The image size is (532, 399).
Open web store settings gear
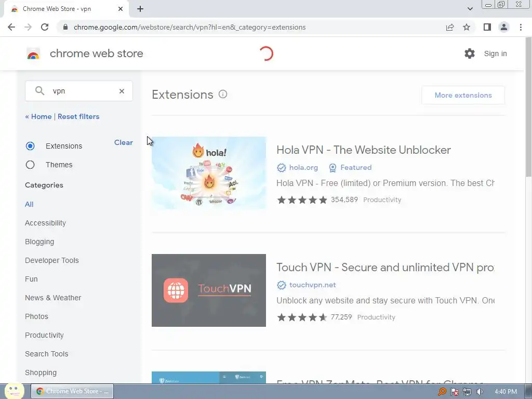pyautogui.click(x=470, y=54)
